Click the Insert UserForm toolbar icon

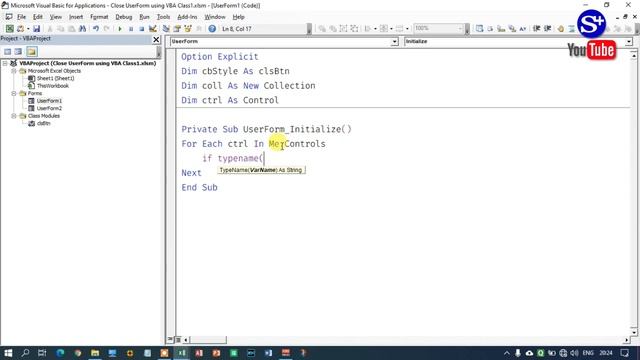click(20, 29)
